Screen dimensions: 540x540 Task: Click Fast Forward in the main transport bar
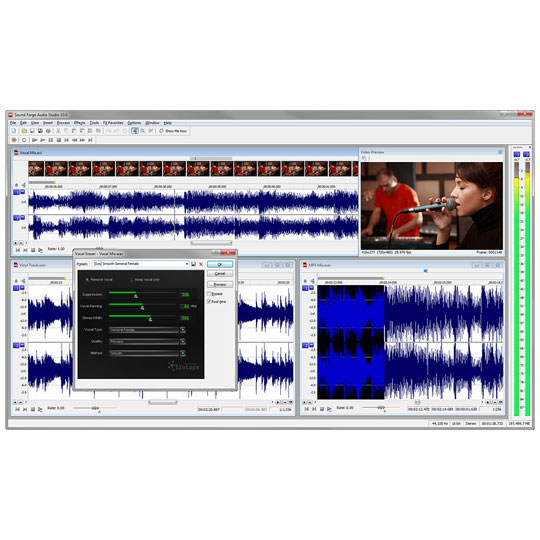point(82,140)
